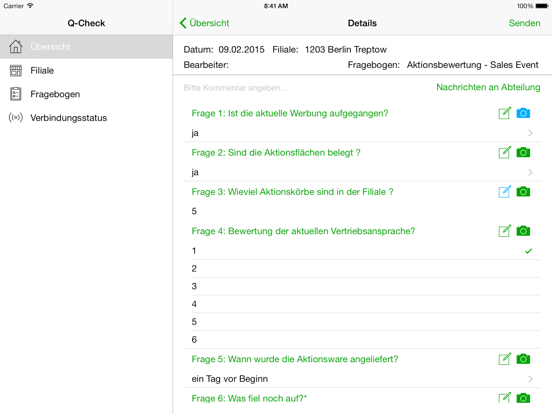Screen dimensions: 552x414
Task: Tap the Senden button
Action: [x=524, y=23]
